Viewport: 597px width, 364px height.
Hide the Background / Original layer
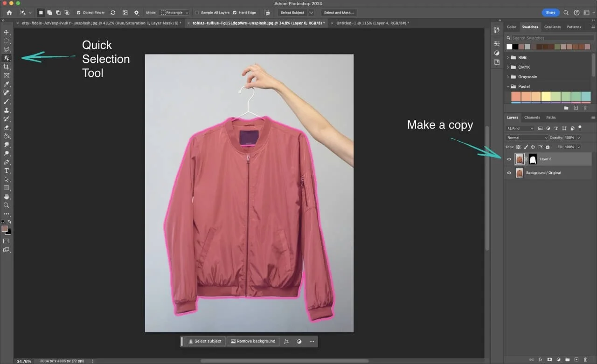coord(509,173)
